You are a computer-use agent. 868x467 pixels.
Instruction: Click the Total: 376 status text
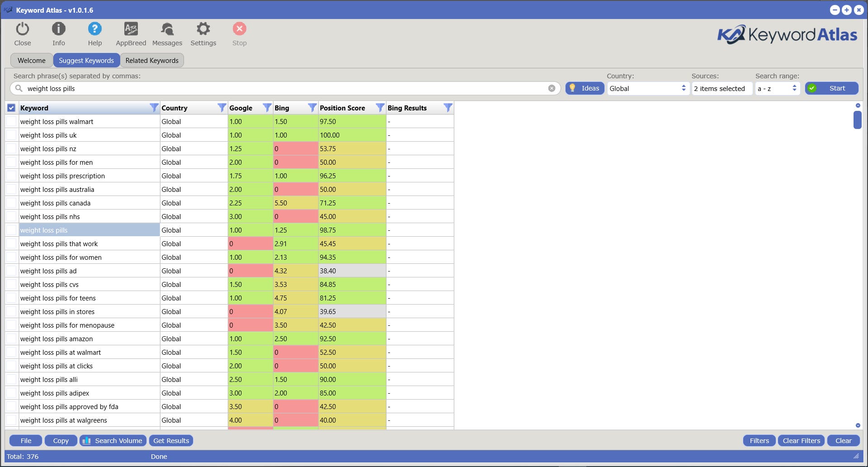click(x=23, y=456)
